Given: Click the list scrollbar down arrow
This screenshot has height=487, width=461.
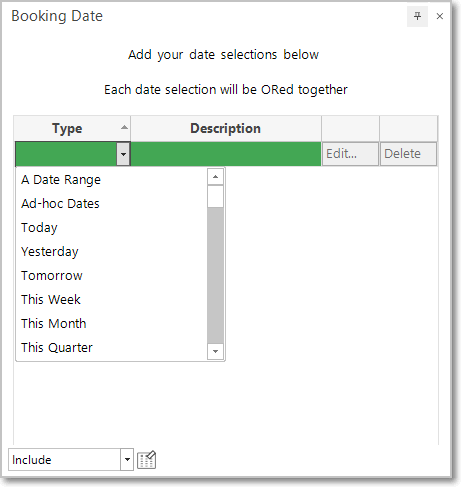Looking at the screenshot, I should pyautogui.click(x=215, y=351).
